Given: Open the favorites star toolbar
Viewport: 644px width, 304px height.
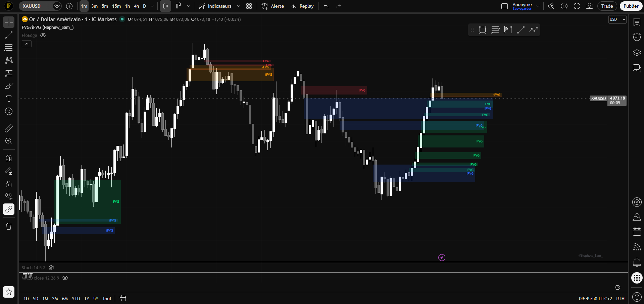Looking at the screenshot, I should [9, 292].
